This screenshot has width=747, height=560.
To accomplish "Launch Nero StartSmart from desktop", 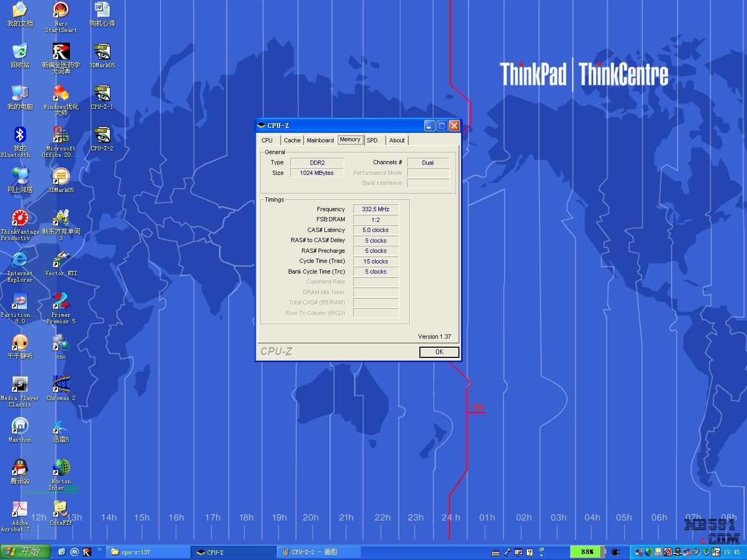I will coord(61,11).
